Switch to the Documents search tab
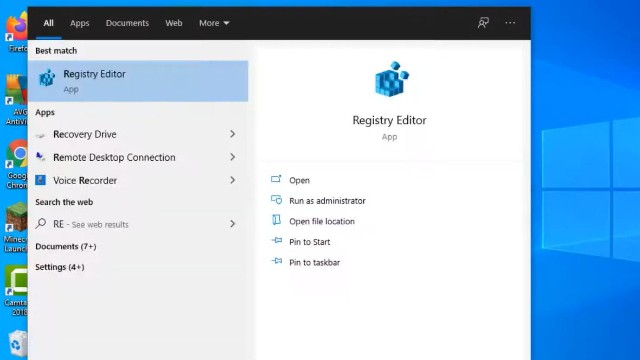640x360 pixels. point(127,23)
